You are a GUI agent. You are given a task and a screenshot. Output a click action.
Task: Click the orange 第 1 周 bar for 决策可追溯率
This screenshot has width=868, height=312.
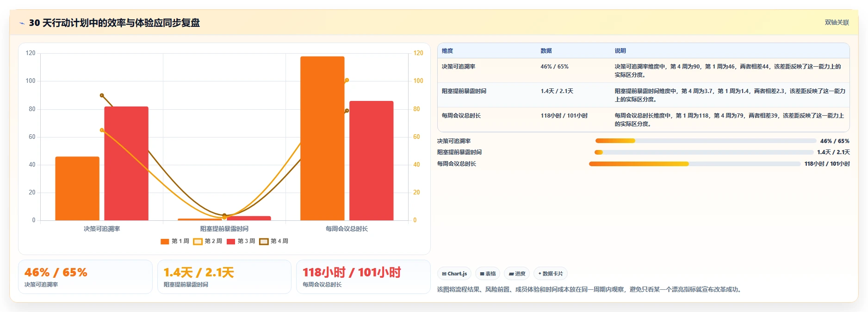(x=77, y=188)
